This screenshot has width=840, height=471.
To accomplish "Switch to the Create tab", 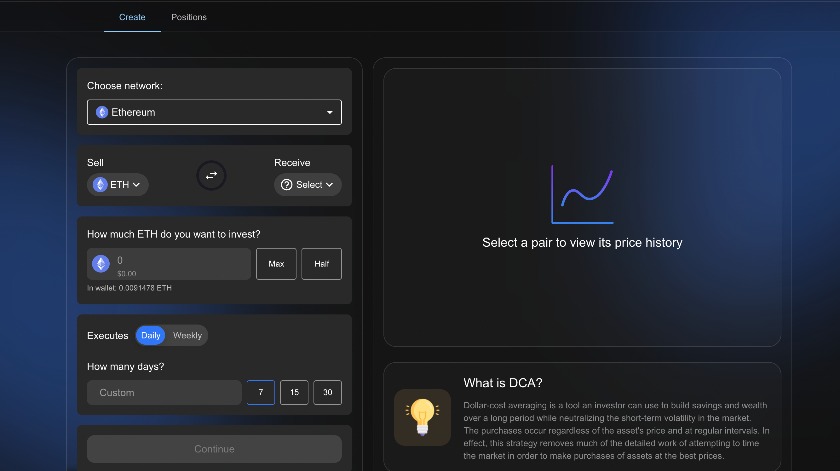I will pyautogui.click(x=132, y=17).
